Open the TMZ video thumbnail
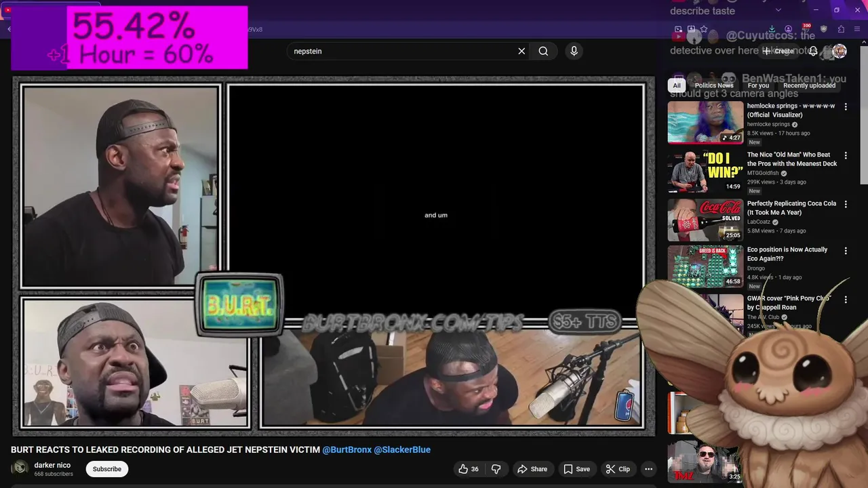Screen dimensions: 868x488 (x=705, y=462)
